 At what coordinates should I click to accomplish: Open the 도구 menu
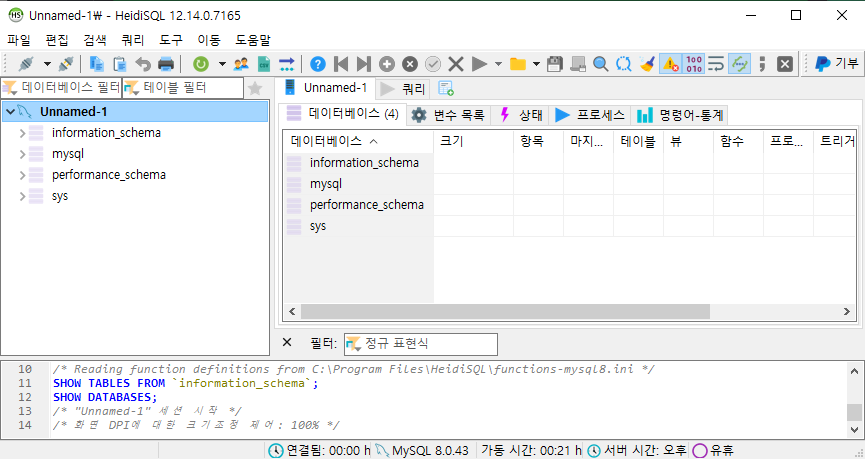click(x=171, y=40)
